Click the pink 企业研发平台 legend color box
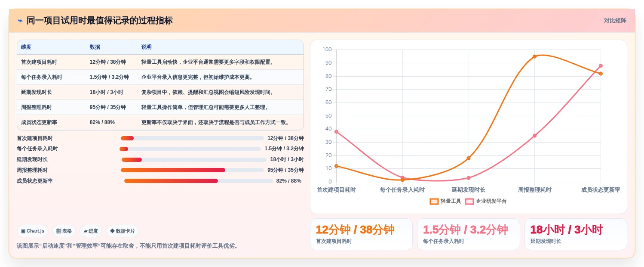 pyautogui.click(x=469, y=201)
